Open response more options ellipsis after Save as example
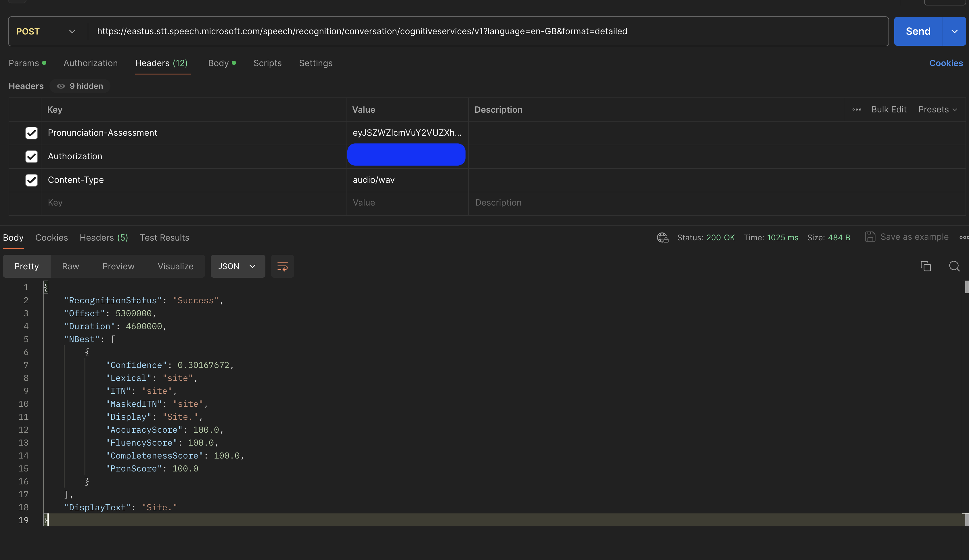The height and width of the screenshot is (560, 969). pyautogui.click(x=964, y=237)
